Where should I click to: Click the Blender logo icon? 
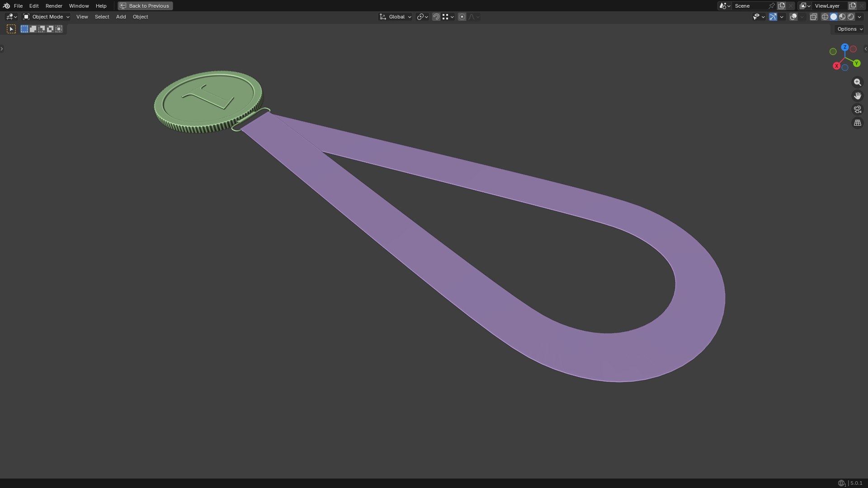(x=6, y=6)
